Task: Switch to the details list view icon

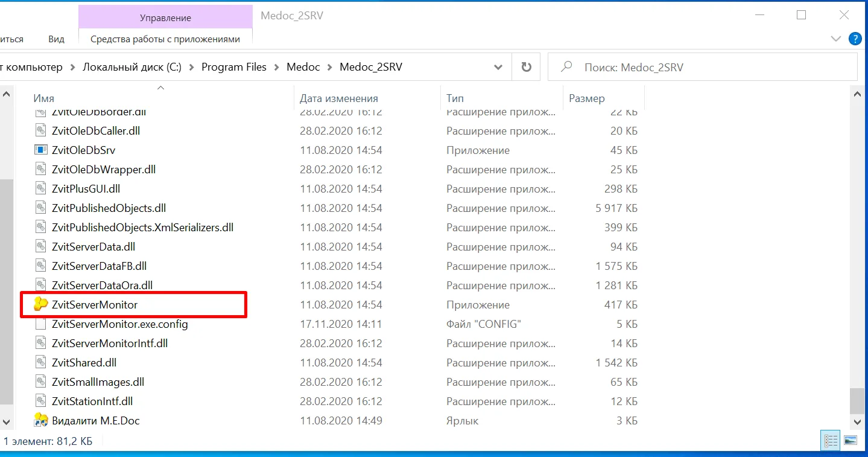Action: [831, 440]
